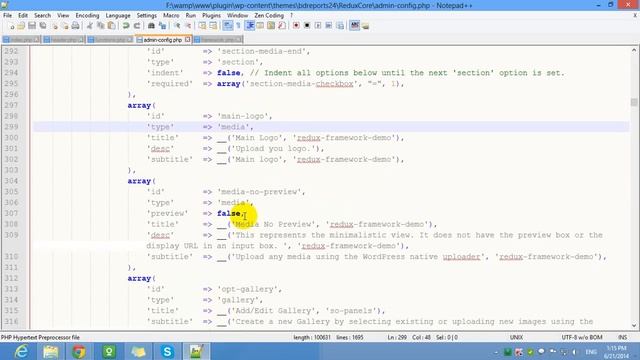Click 'Upload you logo.' on line 301
This screenshot has width=640, height=360.
[275, 149]
